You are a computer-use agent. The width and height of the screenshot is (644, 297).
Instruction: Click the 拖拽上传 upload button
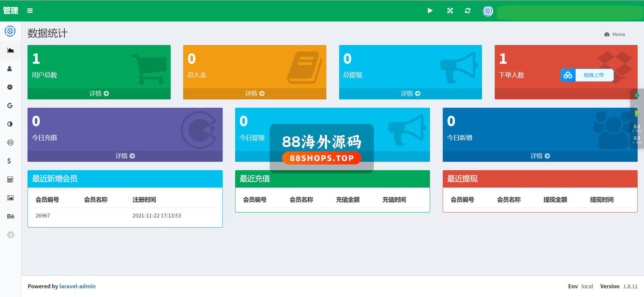point(593,75)
